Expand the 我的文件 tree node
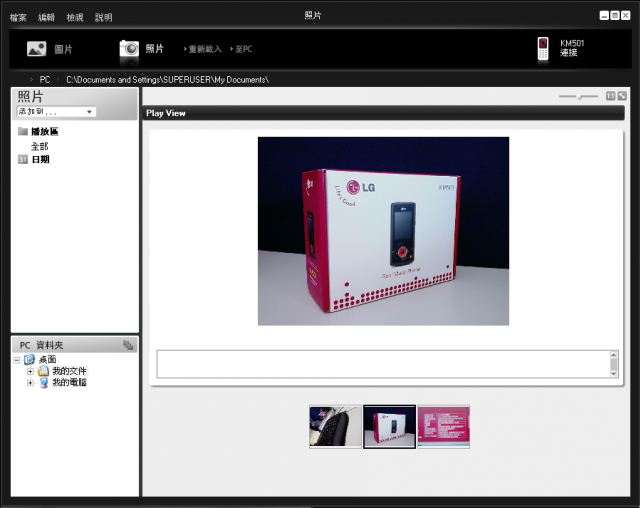The height and width of the screenshot is (508, 640). pyautogui.click(x=30, y=371)
